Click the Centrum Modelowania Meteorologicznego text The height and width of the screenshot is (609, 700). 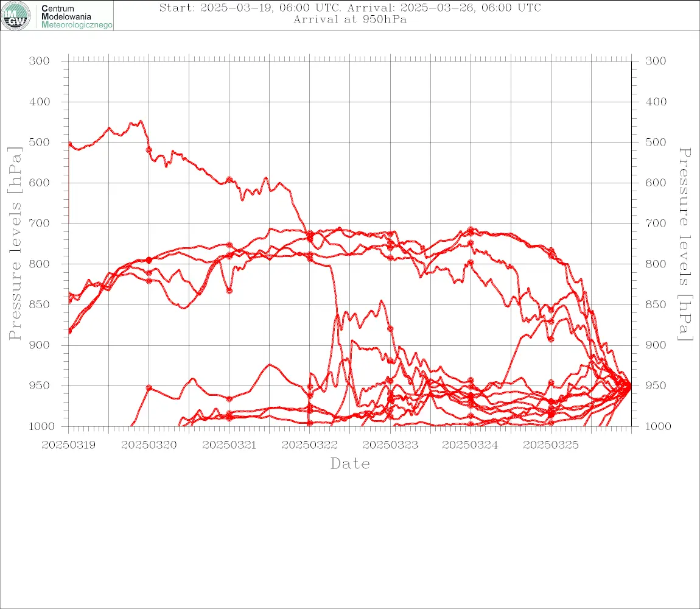pyautogui.click(x=77, y=16)
